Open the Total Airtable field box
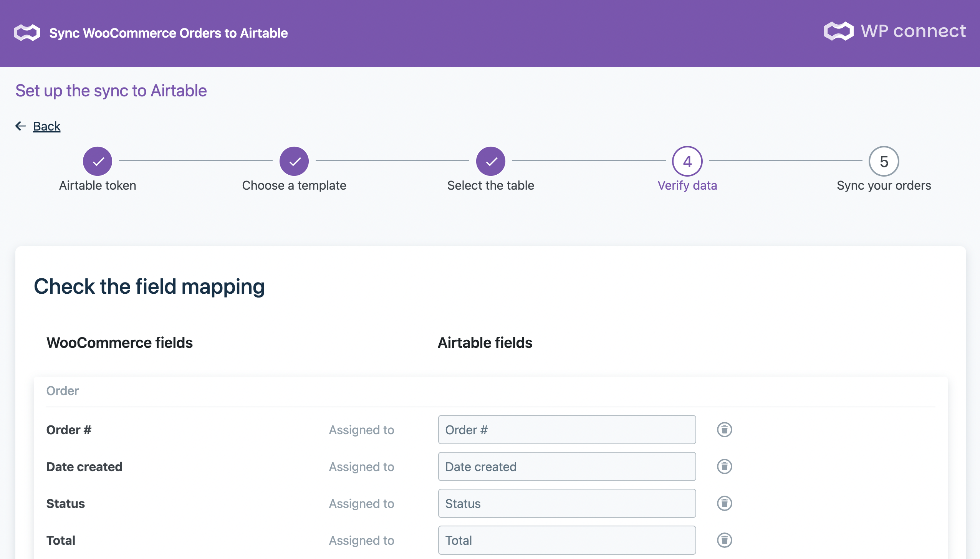This screenshot has width=980, height=559. point(567,540)
